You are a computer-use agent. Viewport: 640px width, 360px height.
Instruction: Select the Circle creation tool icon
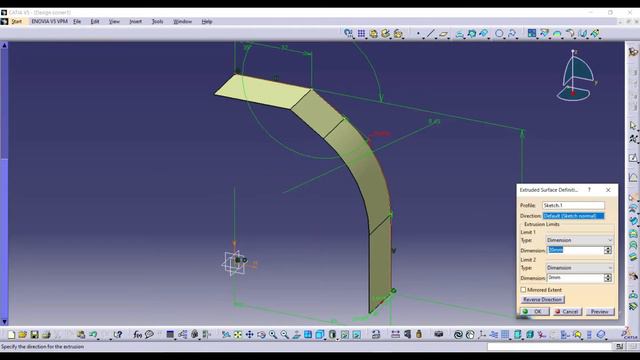499,34
